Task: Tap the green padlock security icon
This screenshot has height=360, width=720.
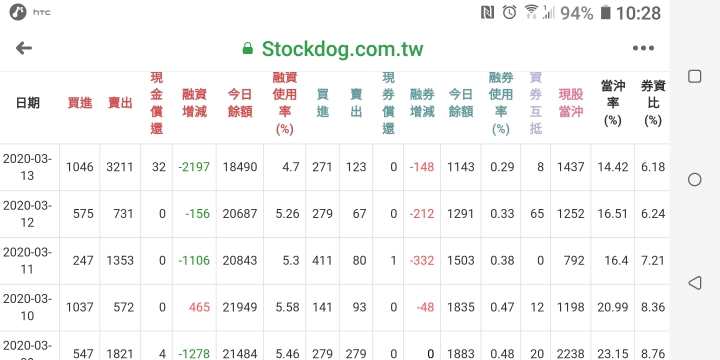Action: point(248,48)
